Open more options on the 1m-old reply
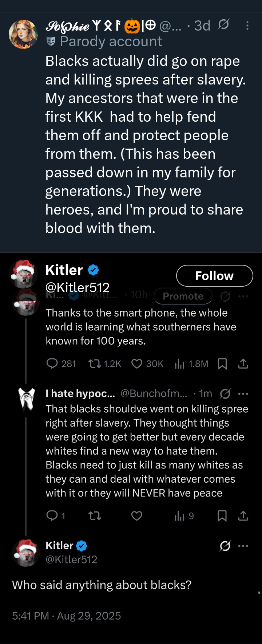The width and height of the screenshot is (262, 644). tap(243, 394)
